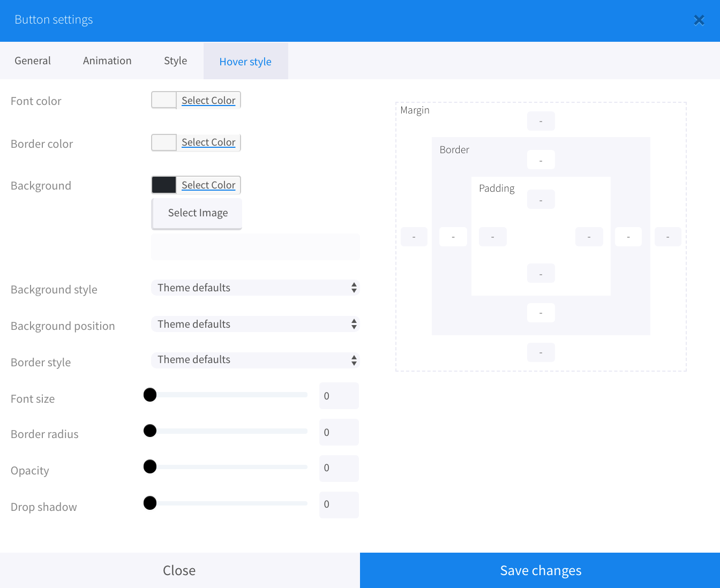720x588 pixels.
Task: Open Select Color for Font color
Action: tap(208, 100)
